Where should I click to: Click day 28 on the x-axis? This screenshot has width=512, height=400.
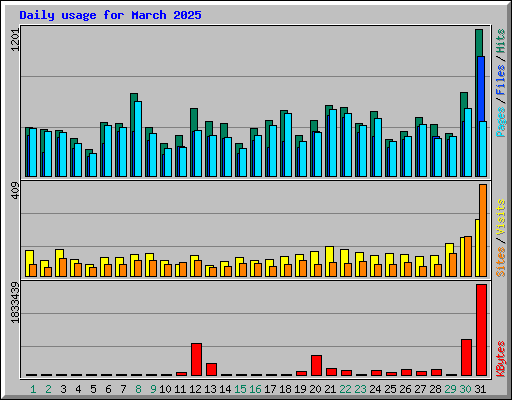[435, 389]
